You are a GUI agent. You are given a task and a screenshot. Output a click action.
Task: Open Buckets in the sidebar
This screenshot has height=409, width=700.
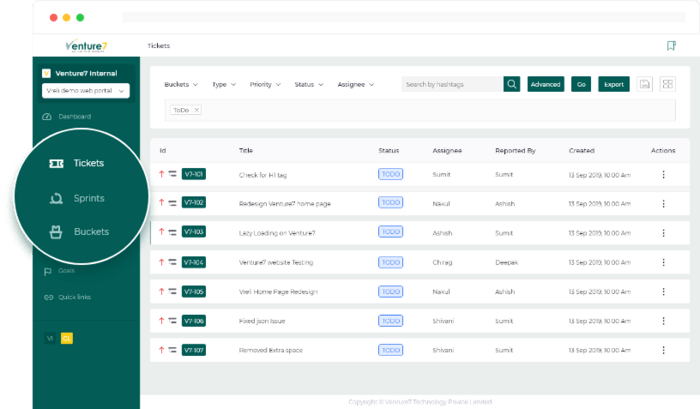click(x=79, y=232)
